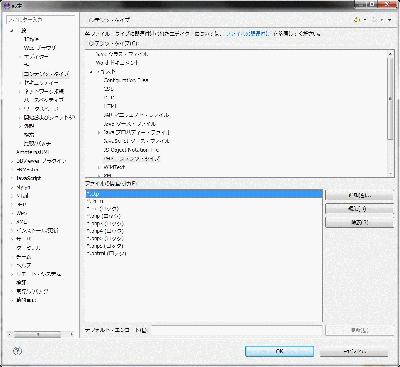Click the middle edit button beside associations

(x=359, y=209)
